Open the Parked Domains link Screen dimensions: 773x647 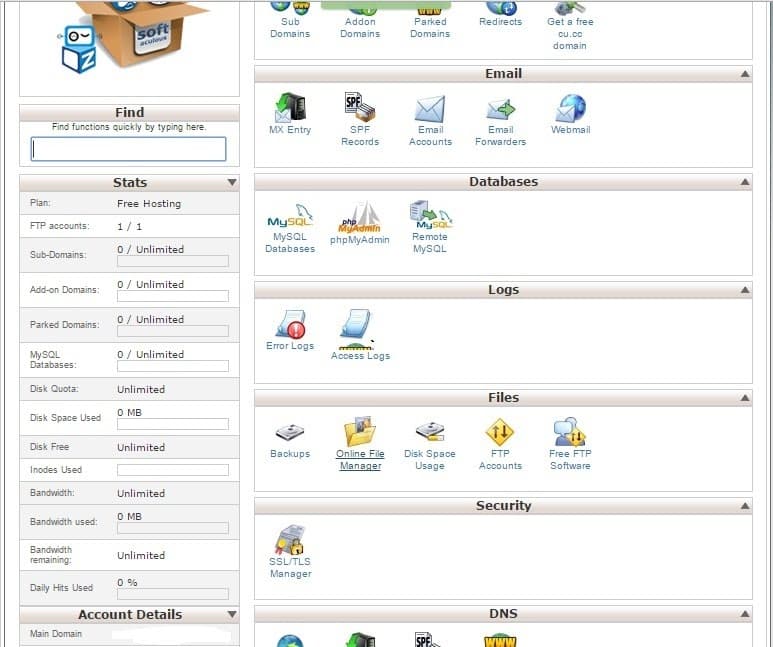430,28
